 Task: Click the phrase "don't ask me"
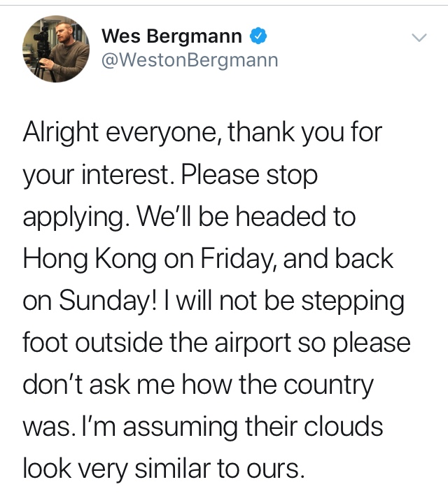99,385
